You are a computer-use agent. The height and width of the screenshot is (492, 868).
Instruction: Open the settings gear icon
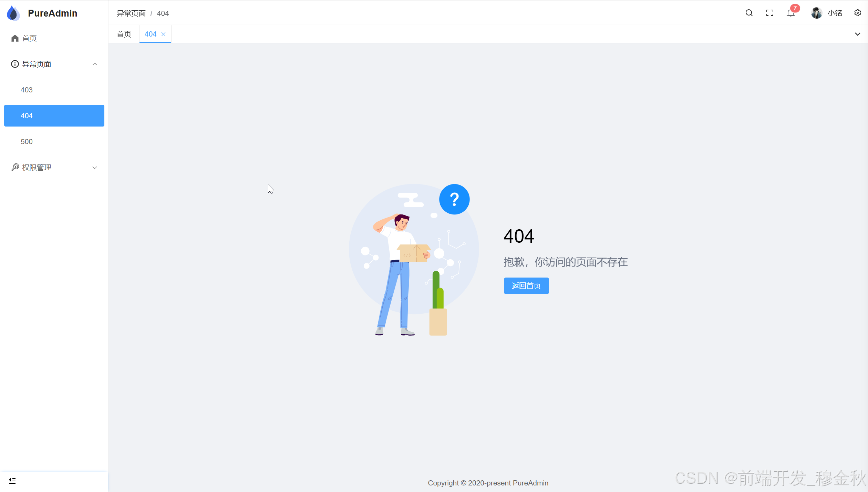point(857,13)
